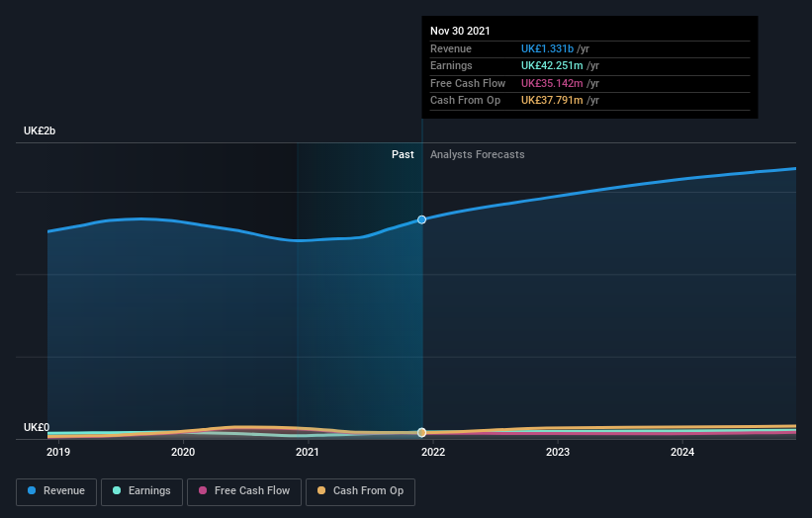The image size is (812, 518).
Task: Select the 2022 axis label
Action: 433,452
